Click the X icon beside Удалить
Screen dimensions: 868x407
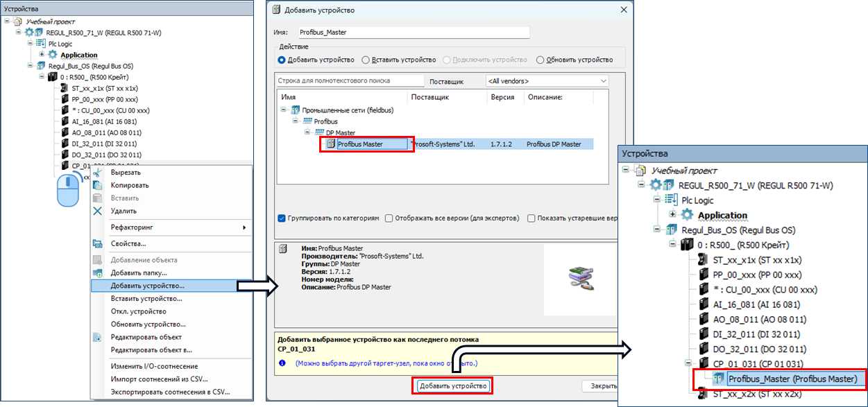point(98,211)
